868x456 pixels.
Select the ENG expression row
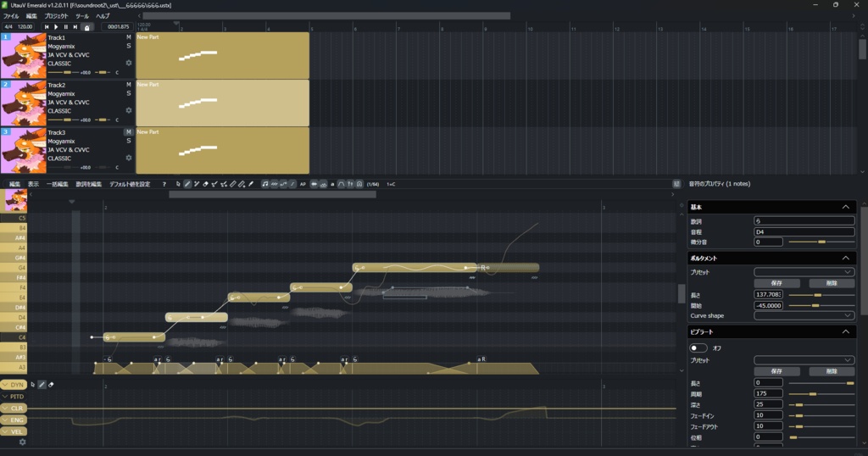click(14, 420)
